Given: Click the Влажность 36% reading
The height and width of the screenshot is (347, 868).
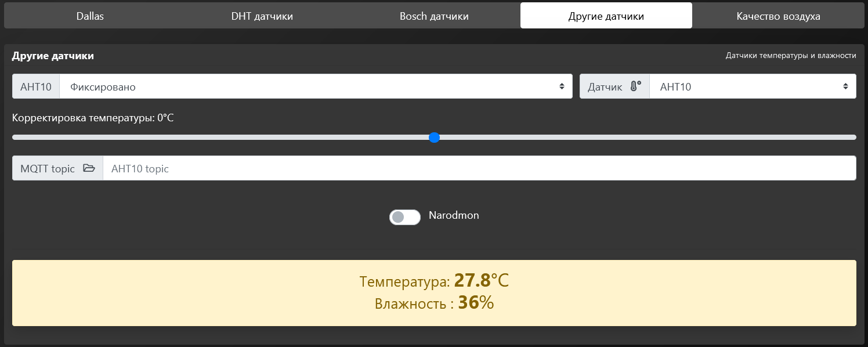Looking at the screenshot, I should pos(434,303).
